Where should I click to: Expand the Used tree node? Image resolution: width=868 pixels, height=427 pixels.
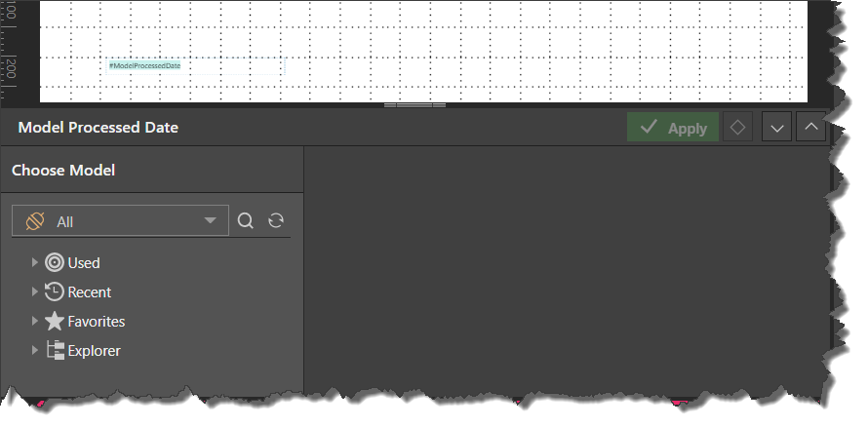pos(34,262)
